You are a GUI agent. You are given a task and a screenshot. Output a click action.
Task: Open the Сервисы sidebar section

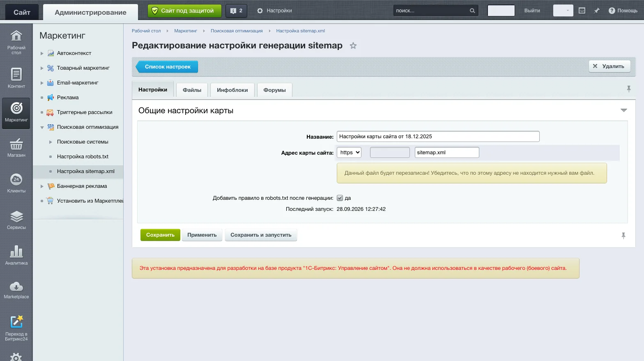click(x=16, y=219)
